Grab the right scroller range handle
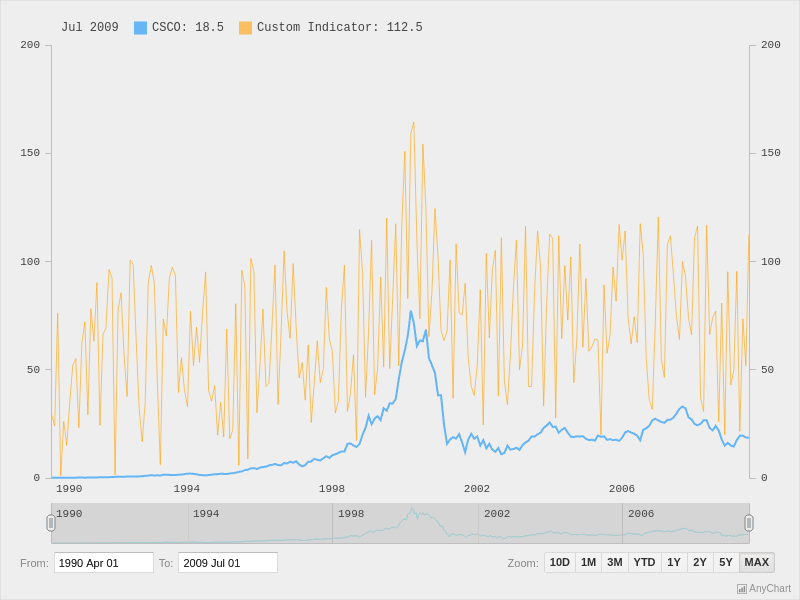The image size is (800, 600). pyautogui.click(x=749, y=523)
